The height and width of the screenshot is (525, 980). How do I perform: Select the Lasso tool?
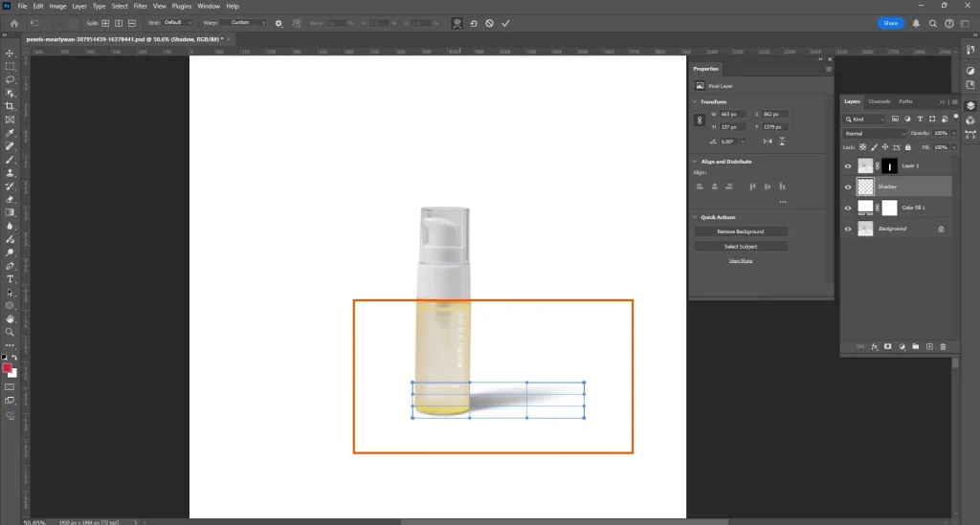click(10, 80)
